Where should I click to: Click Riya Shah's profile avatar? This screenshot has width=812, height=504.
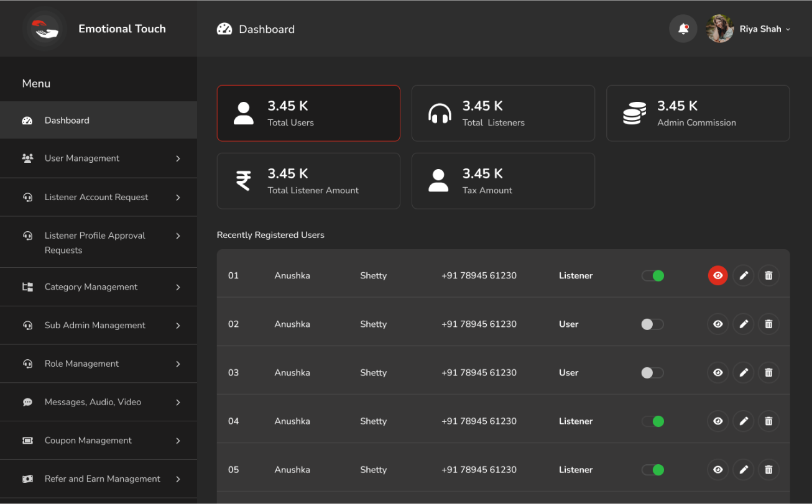click(720, 29)
